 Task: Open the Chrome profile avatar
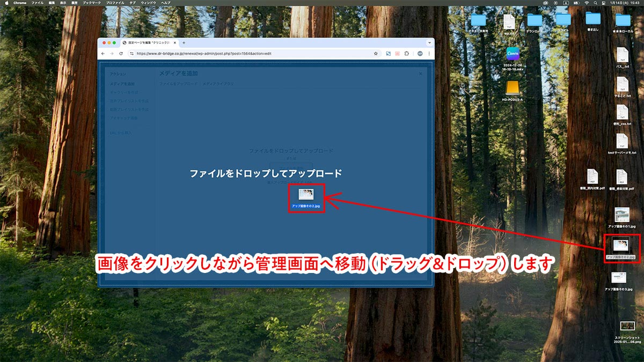click(420, 54)
